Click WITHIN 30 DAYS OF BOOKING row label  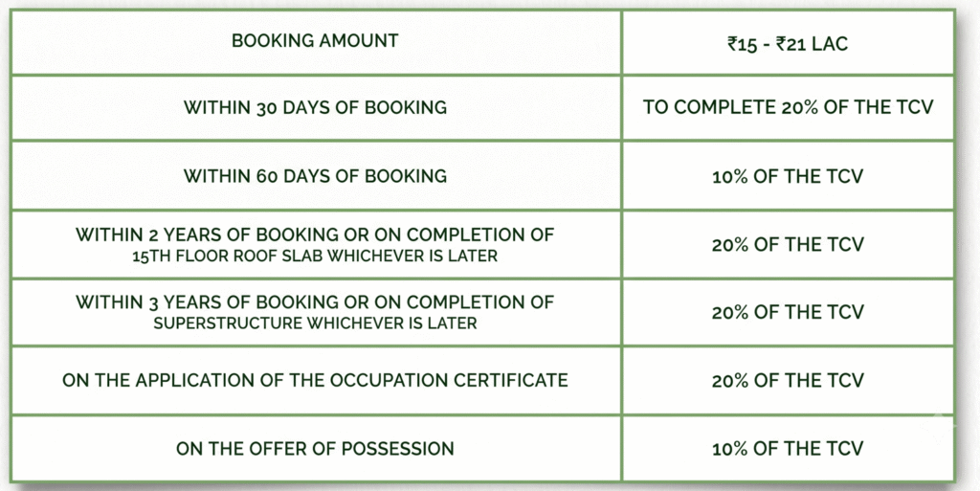(x=315, y=107)
